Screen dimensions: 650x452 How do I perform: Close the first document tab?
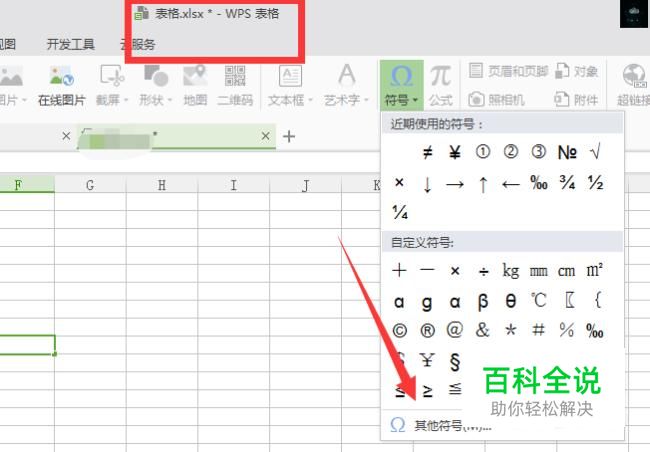tap(66, 136)
